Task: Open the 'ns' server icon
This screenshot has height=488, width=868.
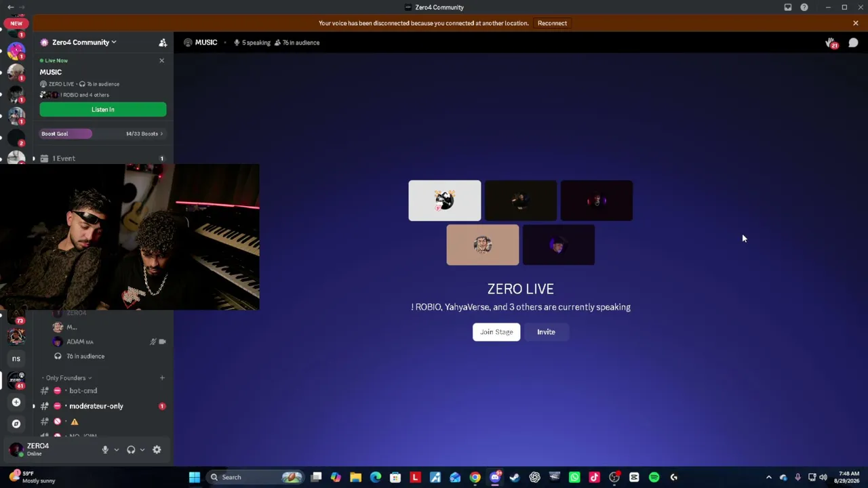Action: (x=16, y=359)
